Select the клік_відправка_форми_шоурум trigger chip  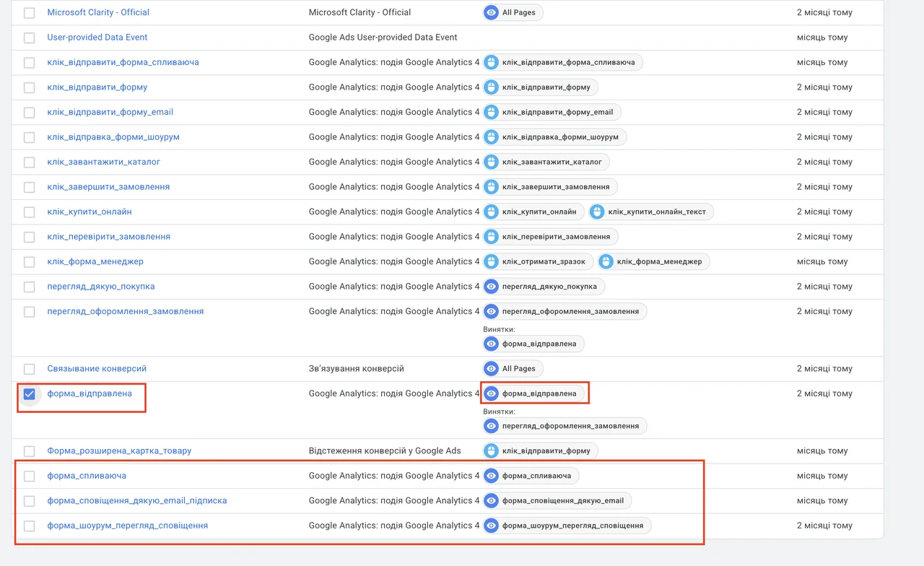click(x=555, y=137)
